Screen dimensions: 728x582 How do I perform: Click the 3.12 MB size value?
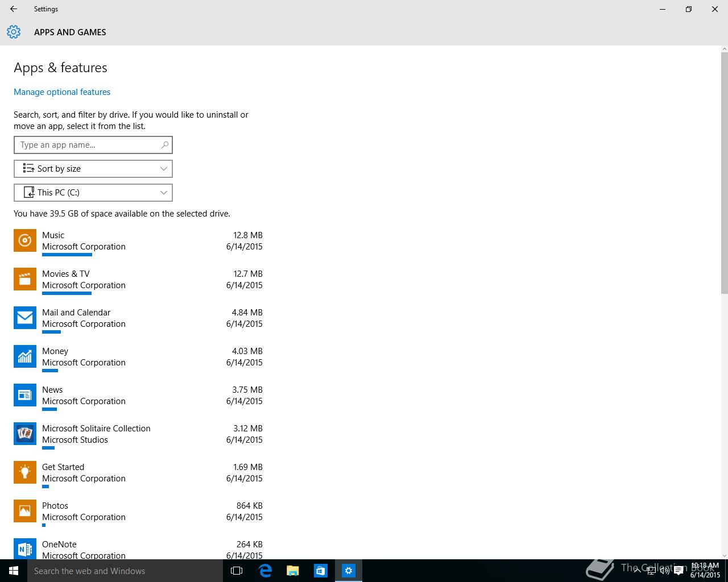coord(247,429)
